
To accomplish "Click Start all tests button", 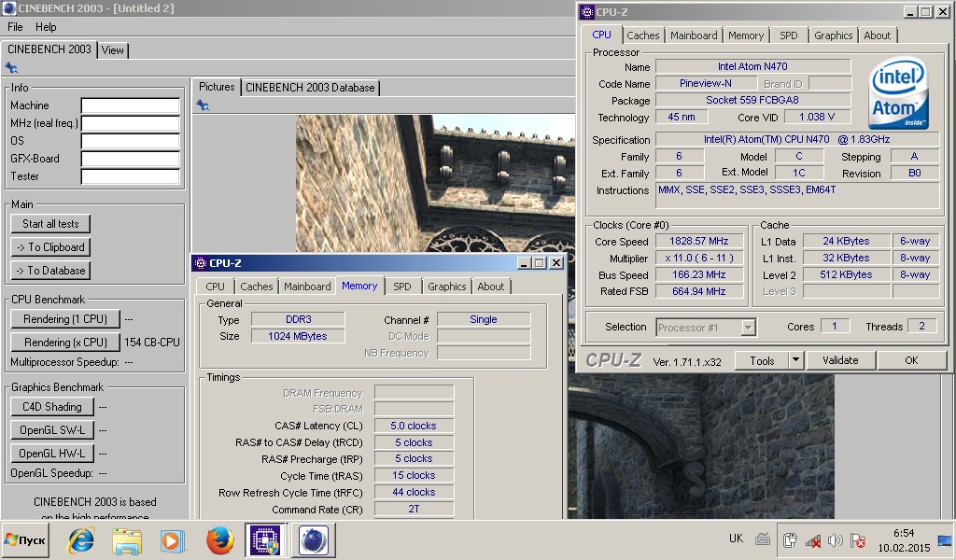I will (50, 224).
